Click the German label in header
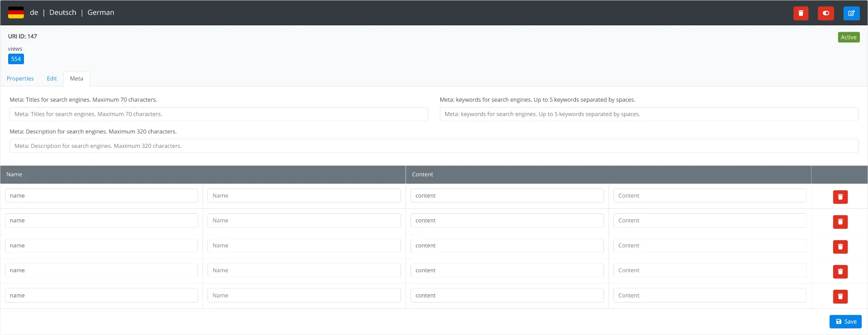The height and width of the screenshot is (335, 868). [x=101, y=13]
